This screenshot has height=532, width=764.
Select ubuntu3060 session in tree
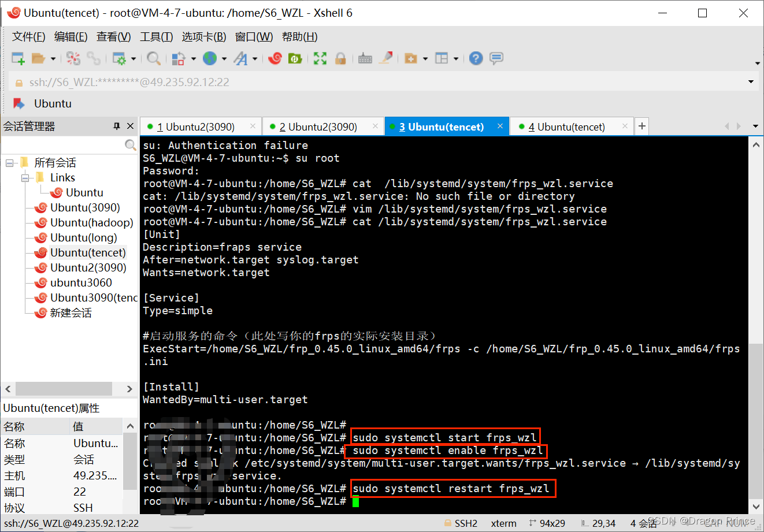coord(81,282)
